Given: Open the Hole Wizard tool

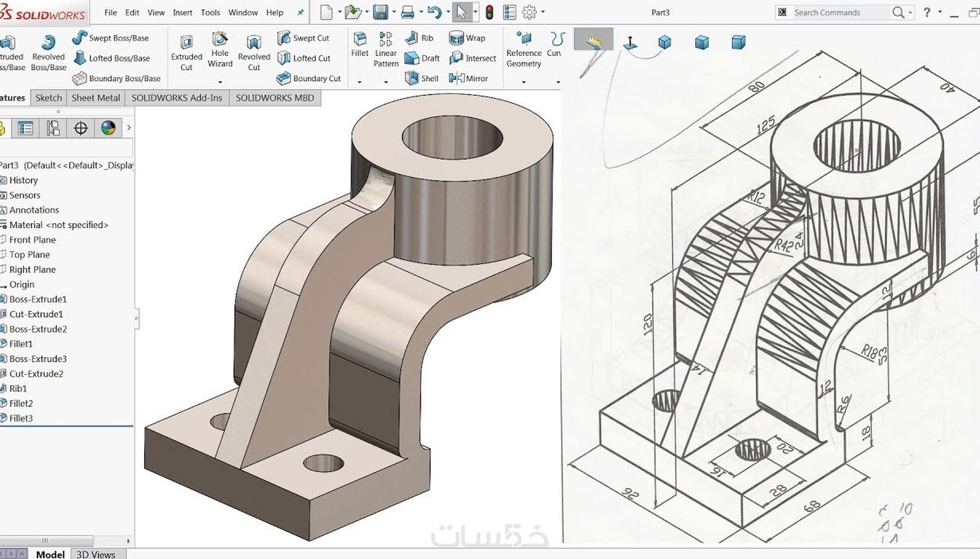Looking at the screenshot, I should coord(220,50).
